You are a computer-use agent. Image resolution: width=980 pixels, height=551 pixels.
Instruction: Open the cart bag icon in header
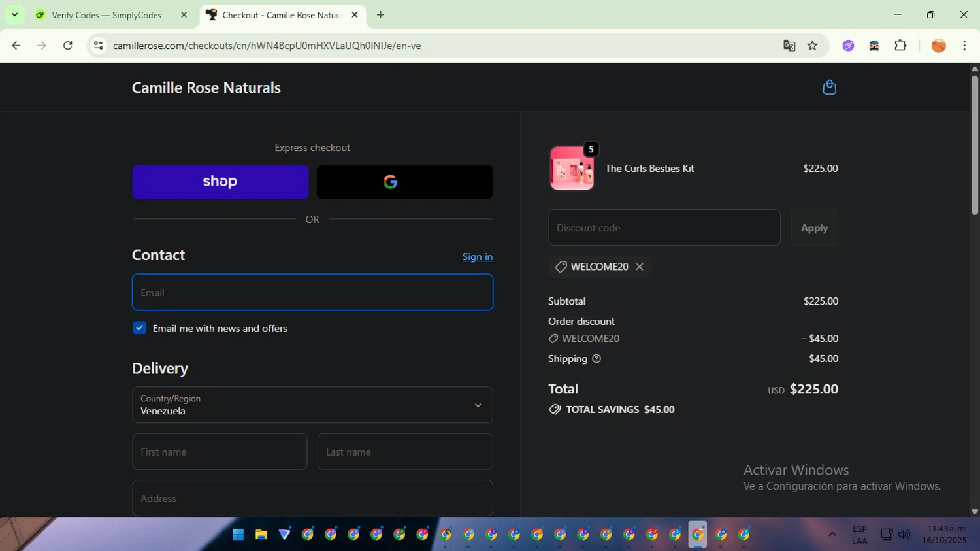click(829, 88)
